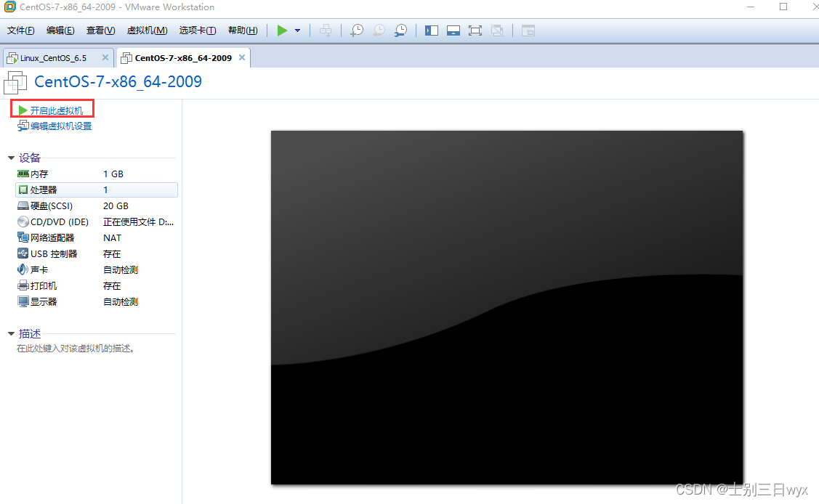Viewport: 819px width, 504px height.
Task: Click 编辑虚拟机设置 link
Action: 60,126
